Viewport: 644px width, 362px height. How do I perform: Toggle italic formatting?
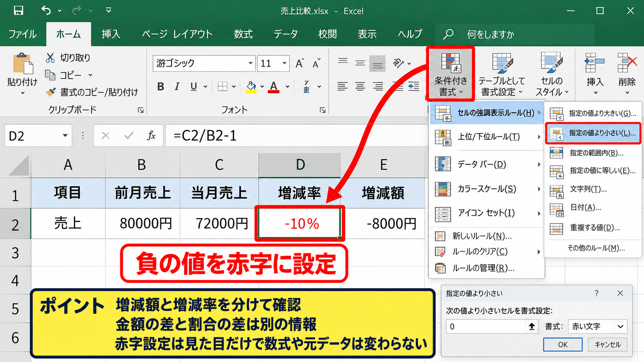click(x=177, y=87)
